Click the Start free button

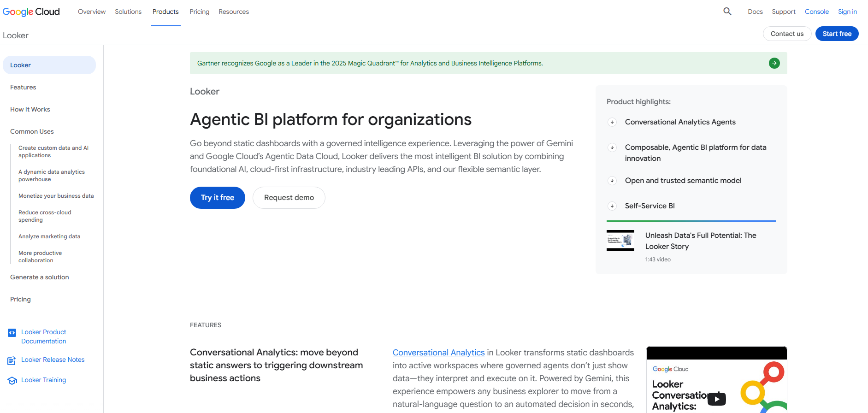(837, 34)
